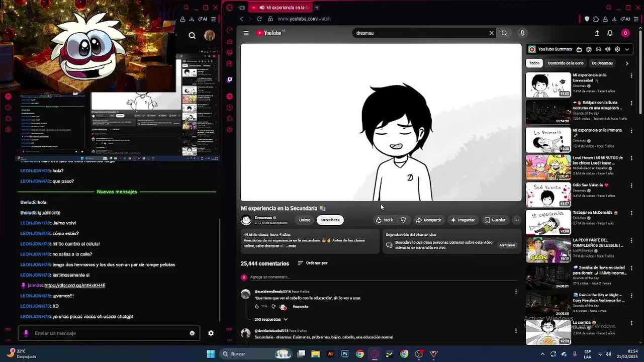Expand the 293 respuestas replies
Screen dimensions: 644x362
271,320
